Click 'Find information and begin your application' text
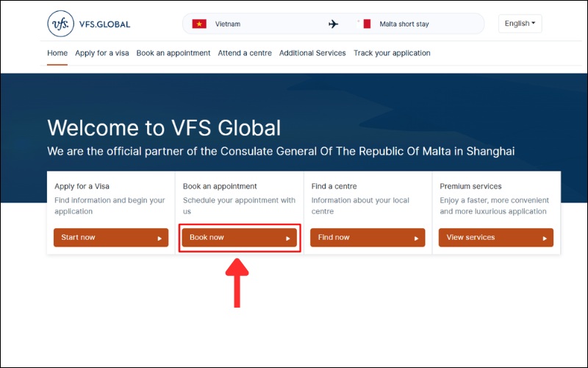 tap(110, 206)
